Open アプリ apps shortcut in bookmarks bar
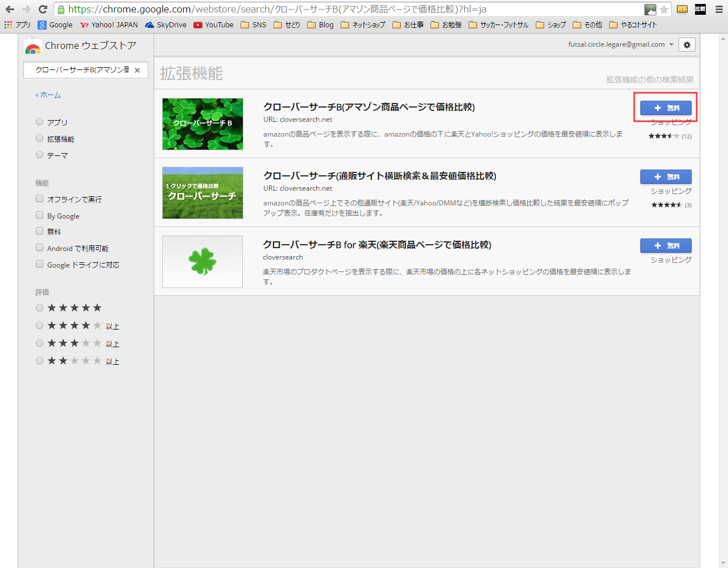Image resolution: width=728 pixels, height=568 pixels. pyautogui.click(x=18, y=25)
